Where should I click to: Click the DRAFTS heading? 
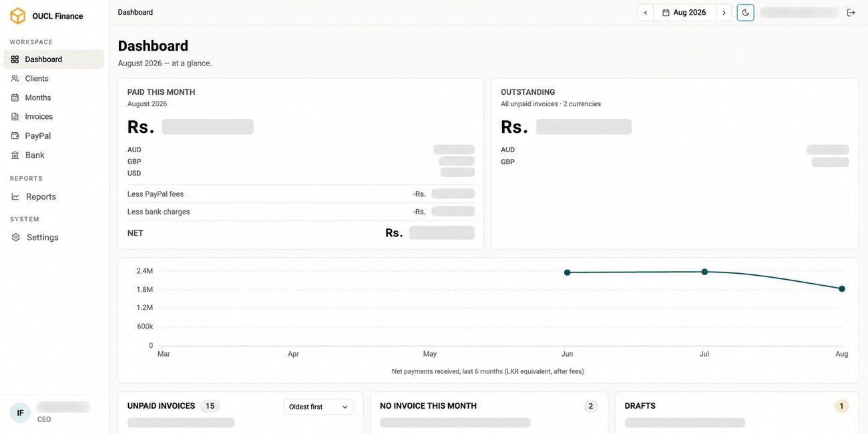[x=640, y=406]
